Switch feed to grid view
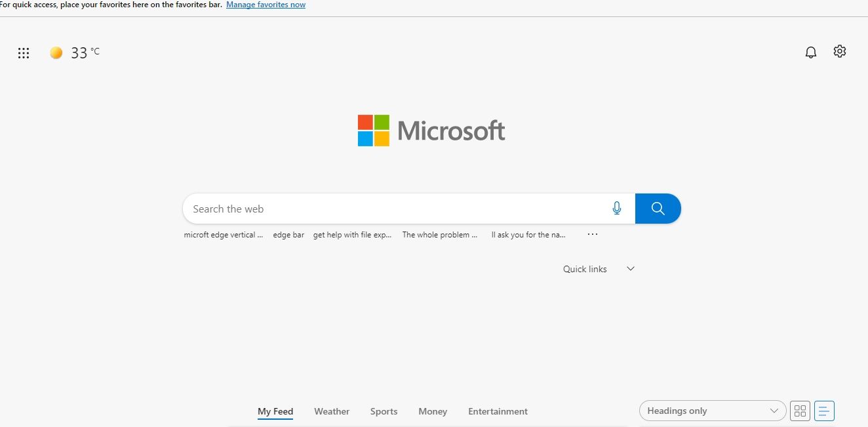The height and width of the screenshot is (427, 868). click(x=800, y=411)
